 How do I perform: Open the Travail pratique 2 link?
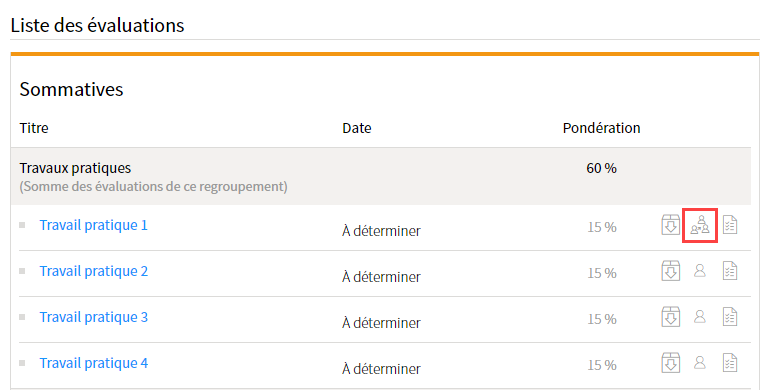(94, 271)
